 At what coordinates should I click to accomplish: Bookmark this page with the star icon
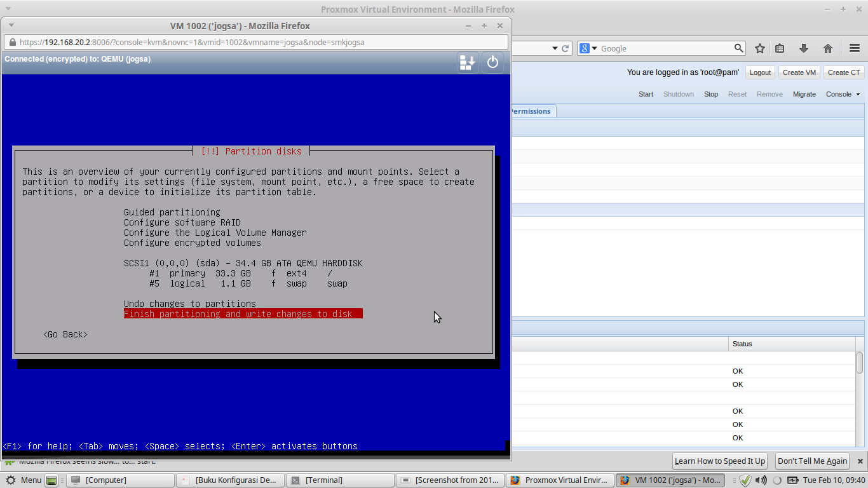coord(759,48)
